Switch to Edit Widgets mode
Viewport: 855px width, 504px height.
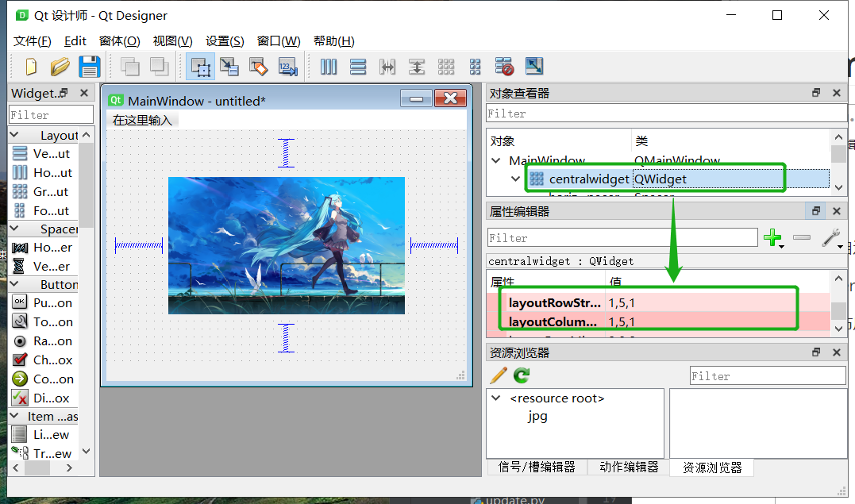tap(200, 67)
